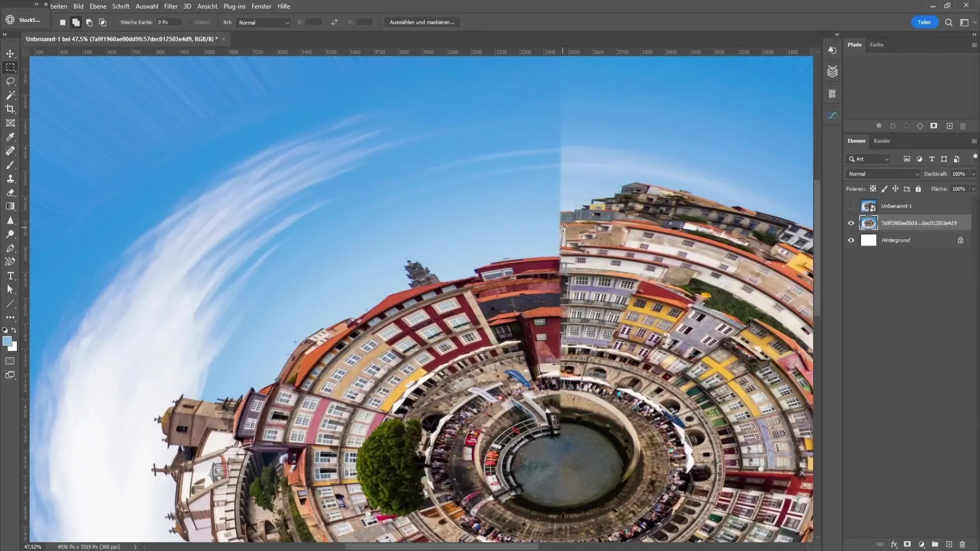
Task: Select the Type tool
Action: coord(10,276)
